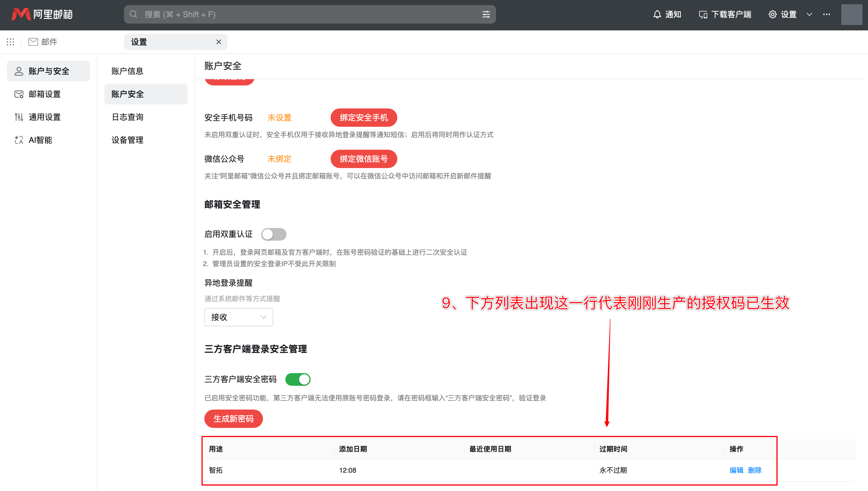Open AI智能 in the sidebar

click(x=48, y=140)
